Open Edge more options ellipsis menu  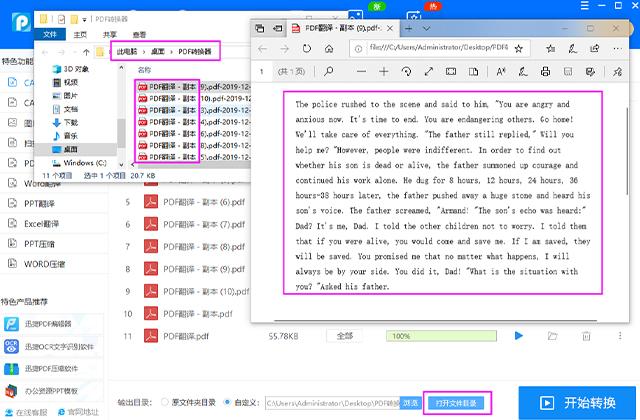[x=617, y=49]
